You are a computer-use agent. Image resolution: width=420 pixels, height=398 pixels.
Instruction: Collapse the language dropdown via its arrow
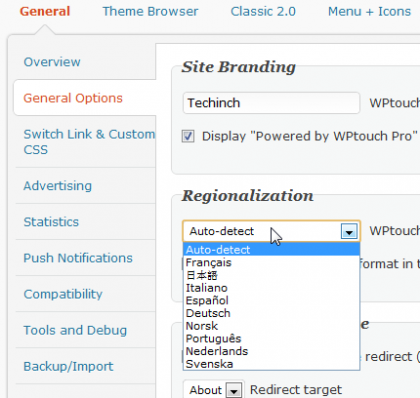[349, 231]
